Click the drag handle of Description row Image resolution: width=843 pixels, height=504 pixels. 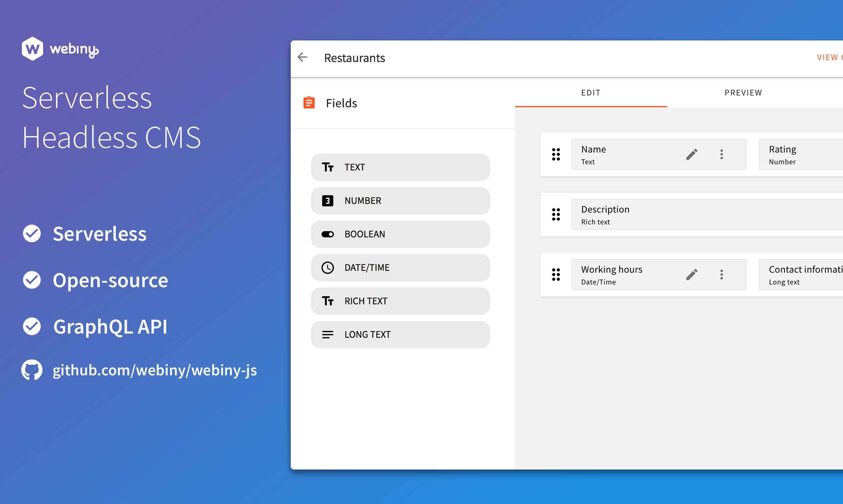click(556, 215)
